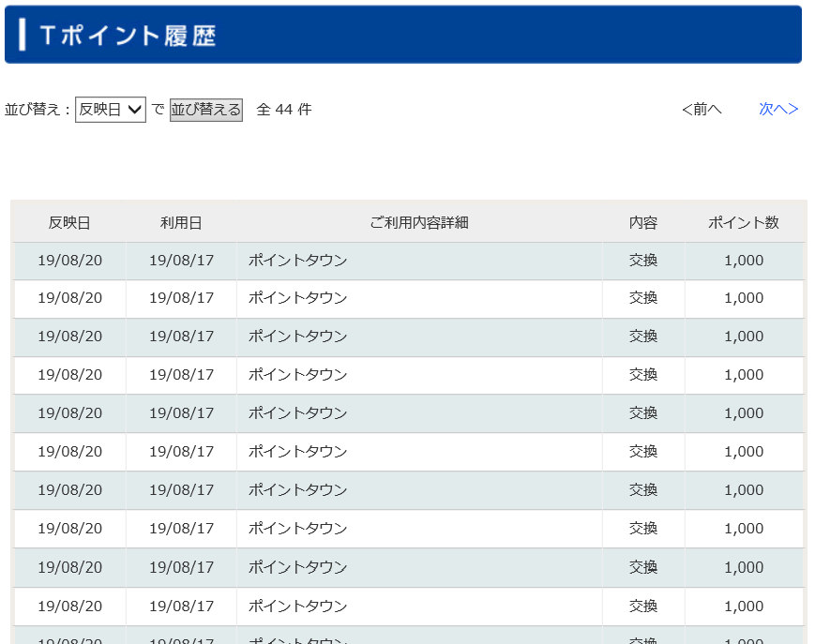Click the 反映日 column header
This screenshot has height=644, width=815.
click(69, 222)
